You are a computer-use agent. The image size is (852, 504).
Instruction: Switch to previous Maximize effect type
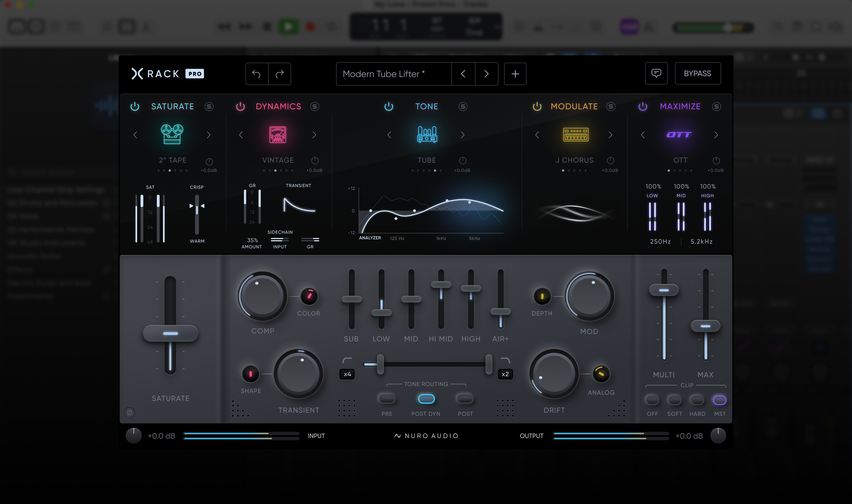point(642,135)
